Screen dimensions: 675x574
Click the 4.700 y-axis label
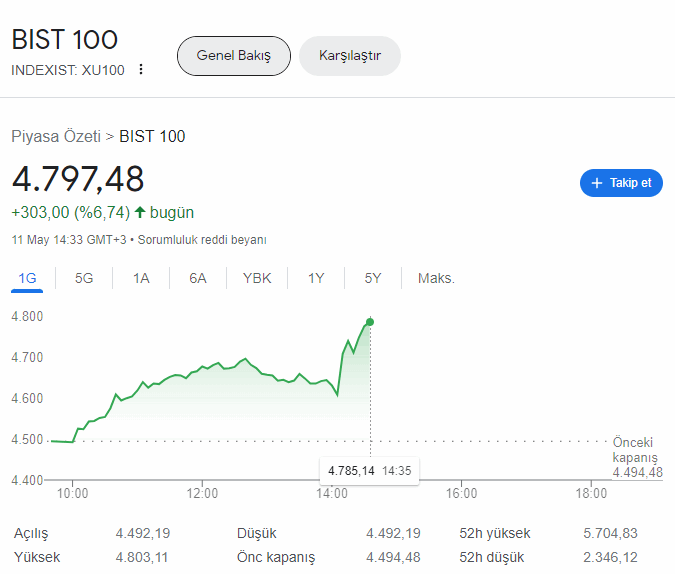[x=27, y=357]
